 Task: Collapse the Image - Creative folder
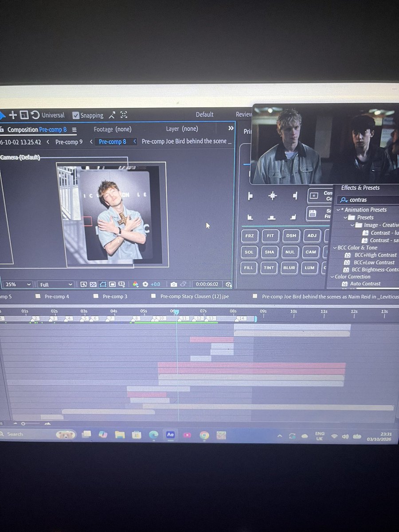[352, 225]
